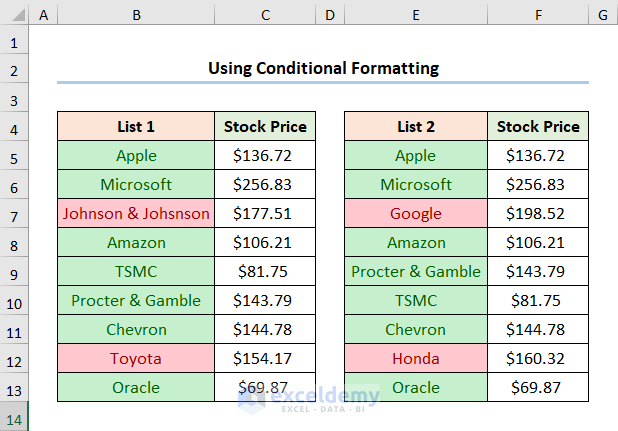Click the Honda cell in List 2
The width and height of the screenshot is (618, 431).
pyautogui.click(x=415, y=359)
